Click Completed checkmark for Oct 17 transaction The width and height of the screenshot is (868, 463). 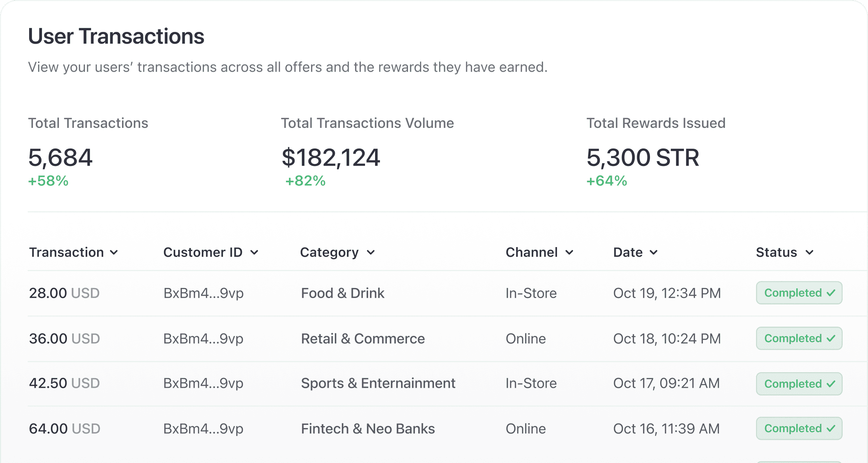tap(831, 384)
